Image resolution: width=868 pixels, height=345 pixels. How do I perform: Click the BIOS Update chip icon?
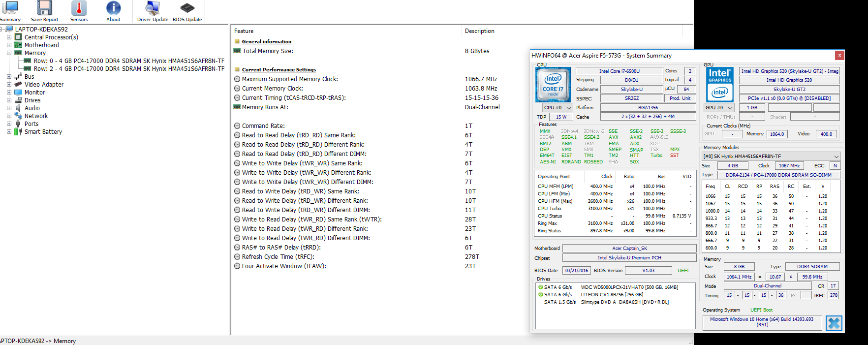click(x=187, y=11)
